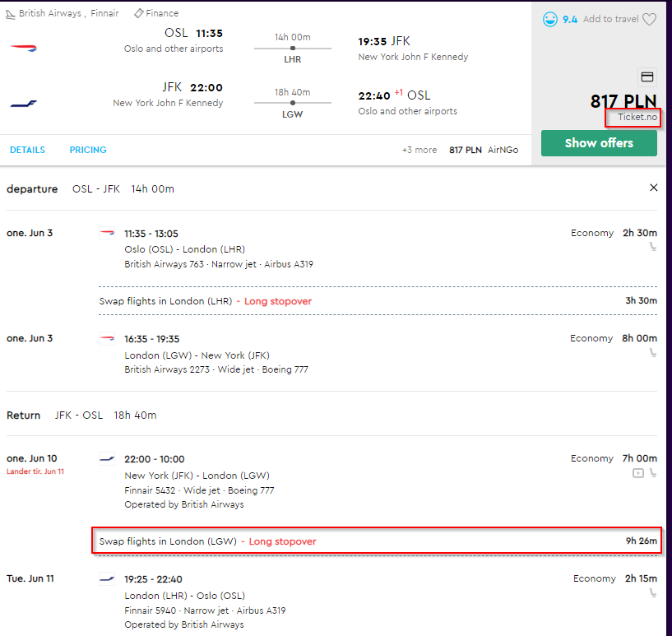Click 'Swap flights in London (LHR)' stopover text
The width and height of the screenshot is (672, 636).
pyautogui.click(x=165, y=301)
